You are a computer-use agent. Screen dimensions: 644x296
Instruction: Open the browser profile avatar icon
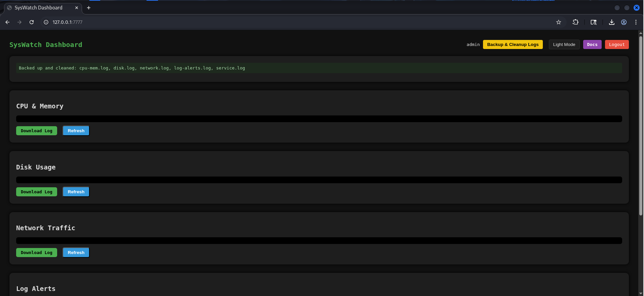(624, 22)
